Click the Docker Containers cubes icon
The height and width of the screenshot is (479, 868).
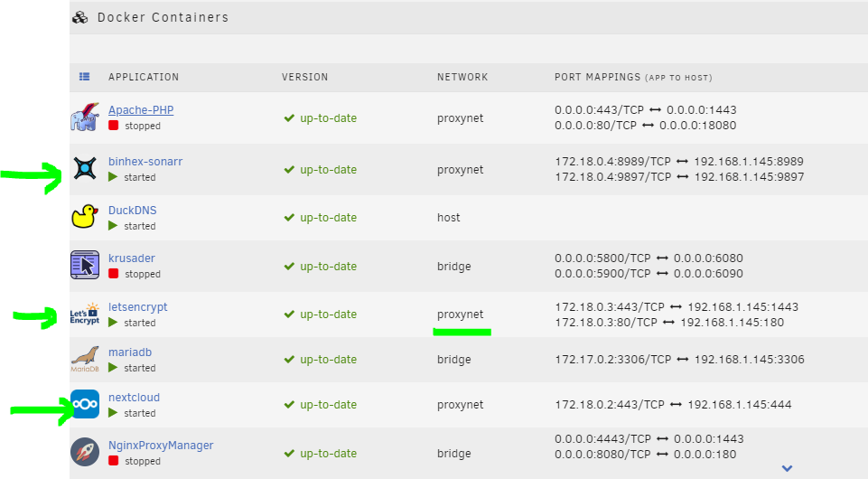click(80, 18)
